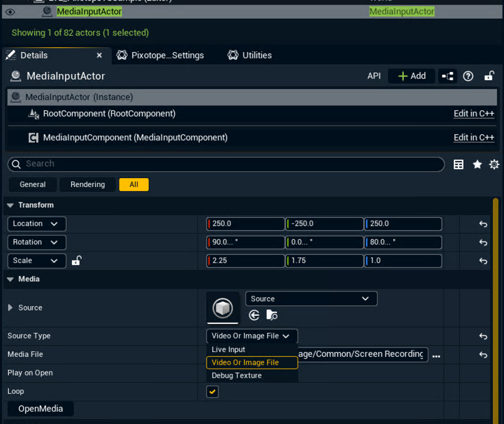Open the Utilities tab
Viewport: 504px width, 424px height.
(250, 55)
